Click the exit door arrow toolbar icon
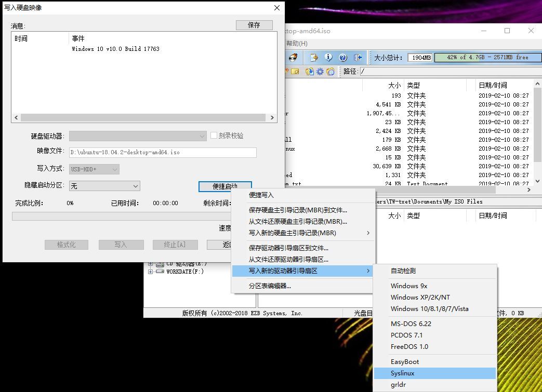542x392 pixels. 358,57
